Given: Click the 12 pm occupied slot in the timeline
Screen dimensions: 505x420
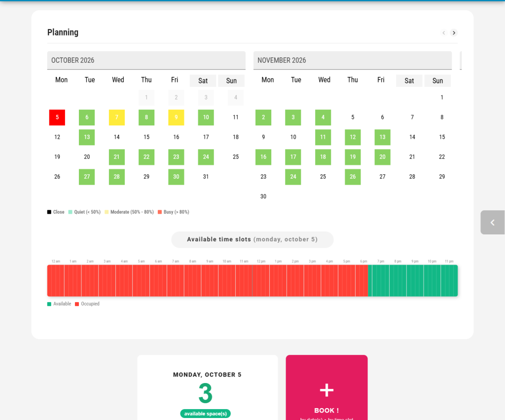Looking at the screenshot, I should click(x=261, y=280).
